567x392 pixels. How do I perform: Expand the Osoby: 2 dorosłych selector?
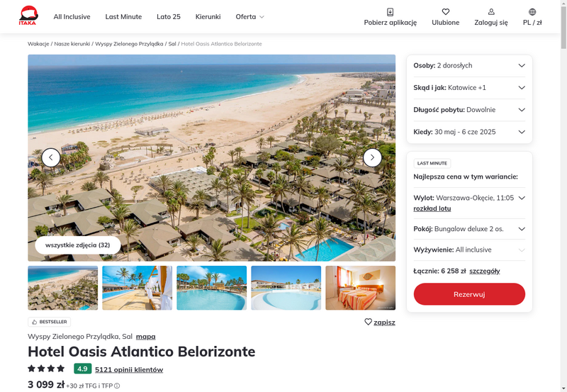click(469, 65)
